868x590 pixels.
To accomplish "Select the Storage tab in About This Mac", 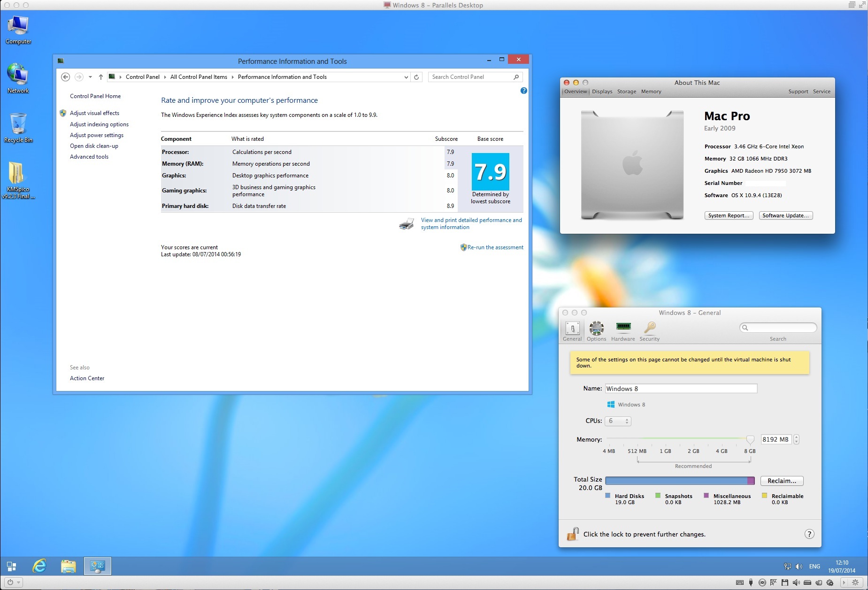I will tap(627, 92).
